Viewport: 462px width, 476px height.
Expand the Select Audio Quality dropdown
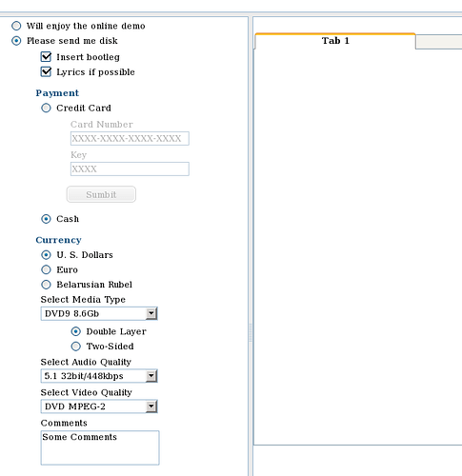99,376
